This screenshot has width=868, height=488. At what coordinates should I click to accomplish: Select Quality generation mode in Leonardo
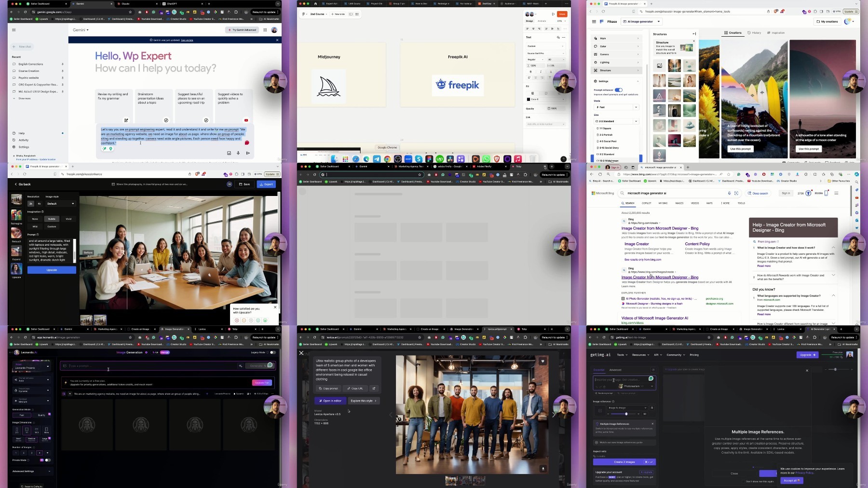tap(41, 415)
